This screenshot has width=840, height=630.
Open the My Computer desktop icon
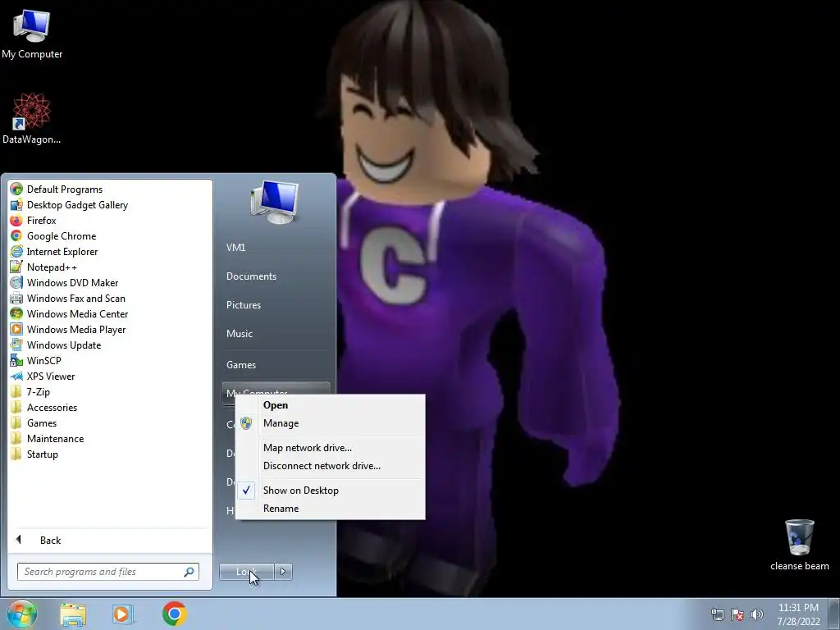click(x=32, y=34)
